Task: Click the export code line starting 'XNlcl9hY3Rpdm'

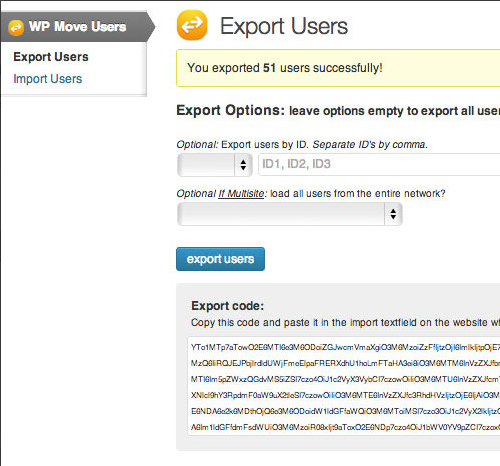Action: [345, 395]
